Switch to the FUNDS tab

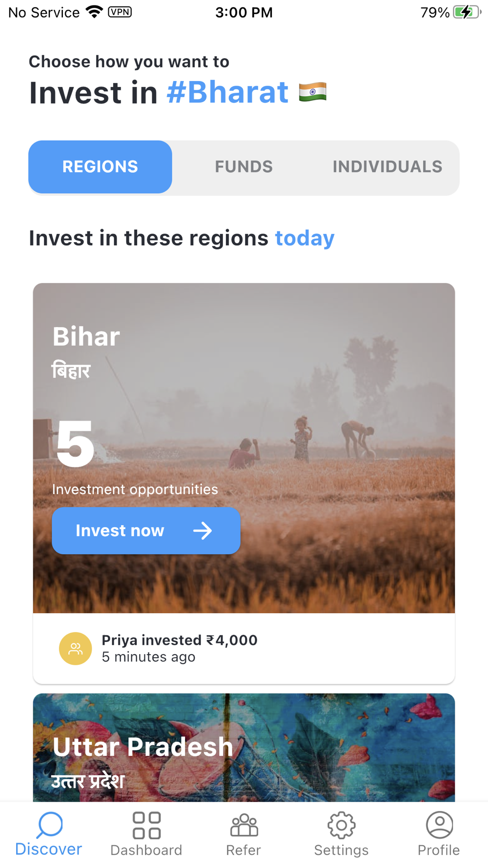coord(244,167)
